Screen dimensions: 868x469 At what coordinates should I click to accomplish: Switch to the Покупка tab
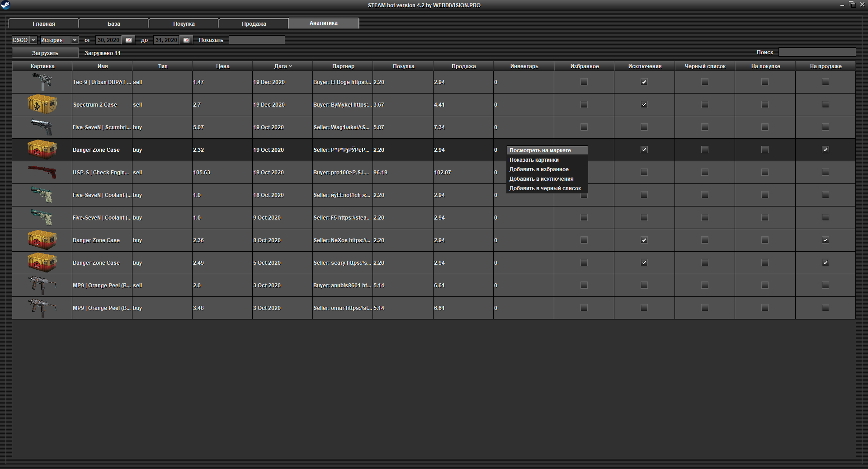(184, 23)
